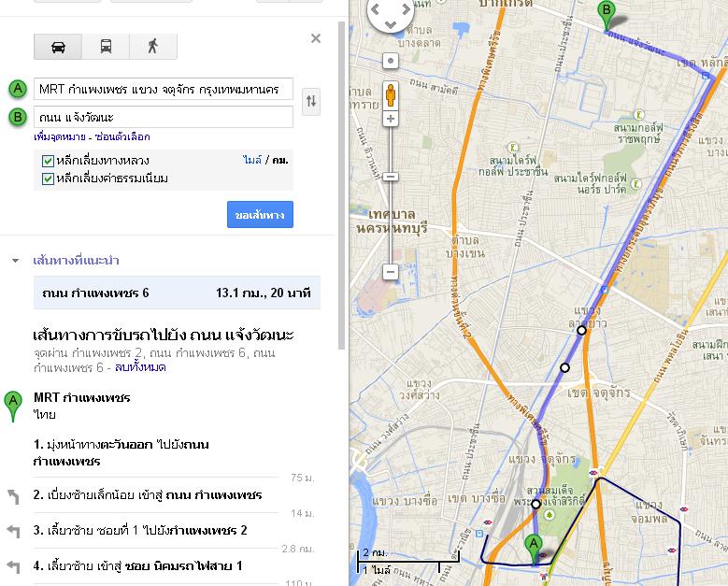
Task: Pan map right with compass arrow
Action: [406, 8]
